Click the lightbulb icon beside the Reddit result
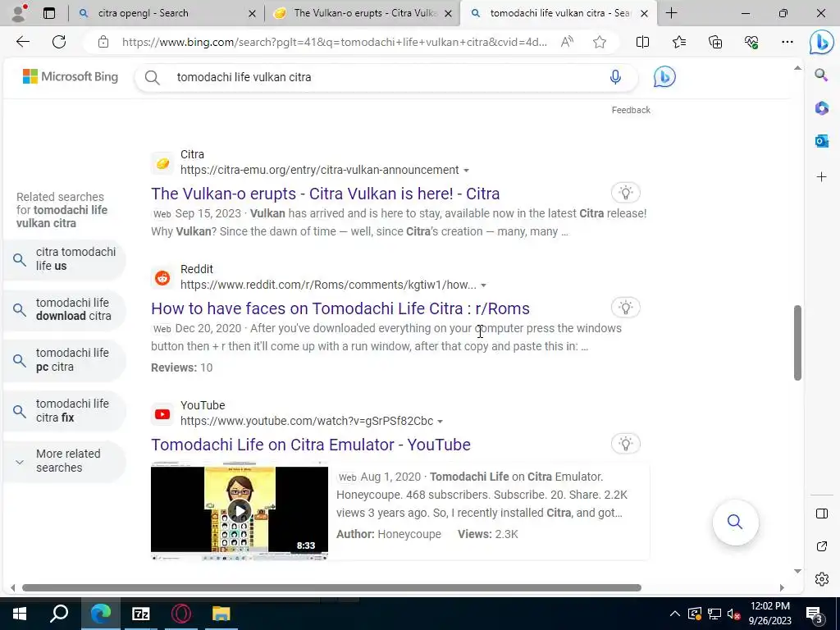The width and height of the screenshot is (840, 630). [626, 307]
